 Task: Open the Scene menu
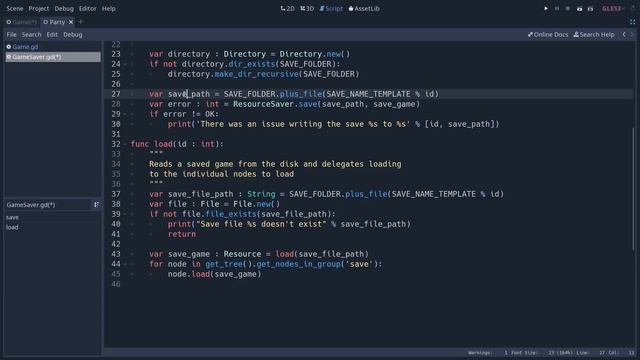click(x=15, y=9)
